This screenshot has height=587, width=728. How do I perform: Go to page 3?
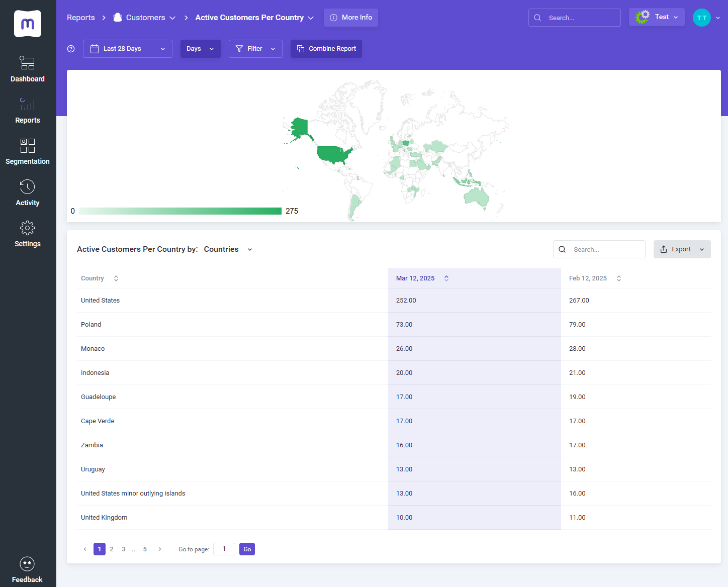(124, 549)
